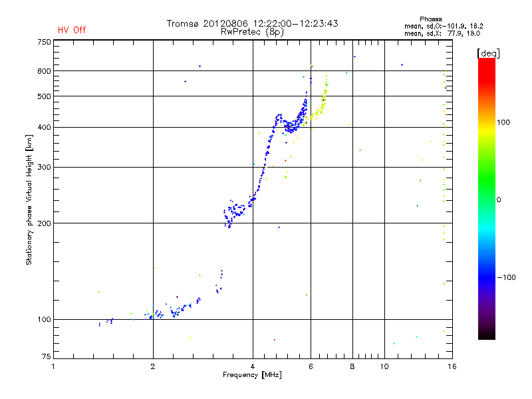Click the '10' x-axis tick label
The width and height of the screenshot is (532, 399).
point(384,366)
